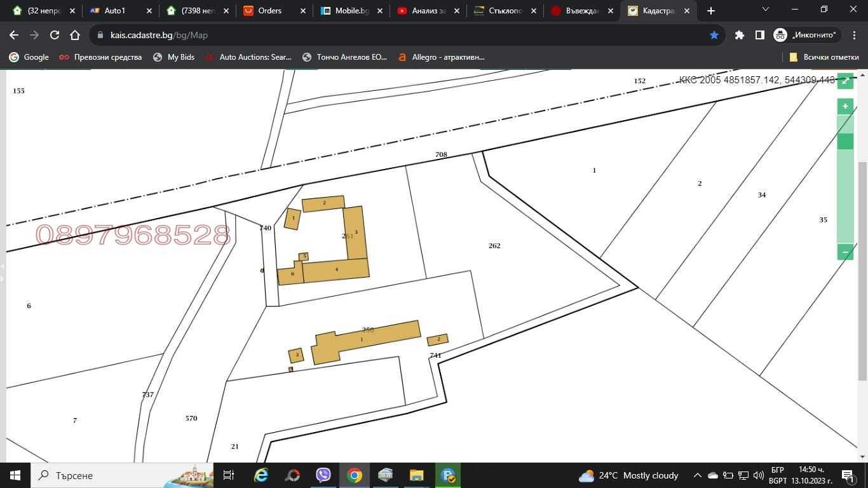Close the Auto1 tab
The width and height of the screenshot is (868, 488).
pyautogui.click(x=149, y=11)
